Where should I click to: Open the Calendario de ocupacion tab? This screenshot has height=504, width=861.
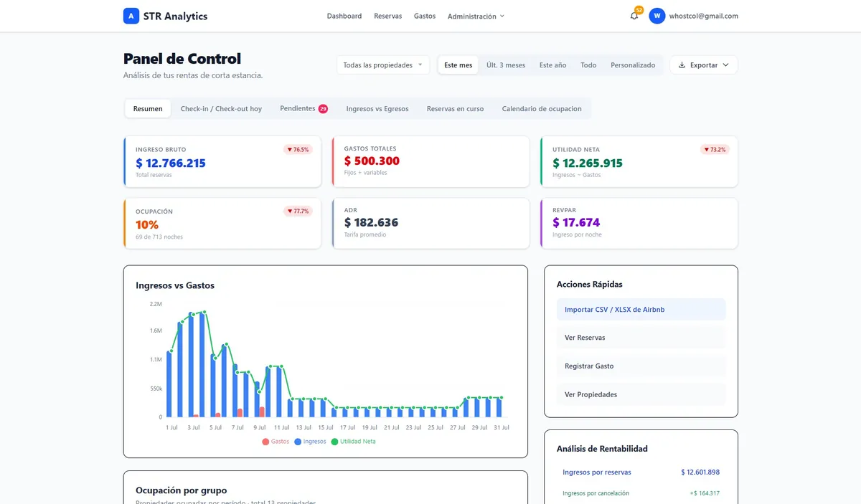pyautogui.click(x=542, y=109)
